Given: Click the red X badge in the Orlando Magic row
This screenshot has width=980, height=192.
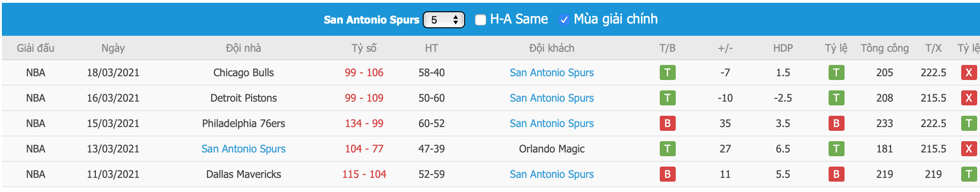Looking at the screenshot, I should (969, 149).
